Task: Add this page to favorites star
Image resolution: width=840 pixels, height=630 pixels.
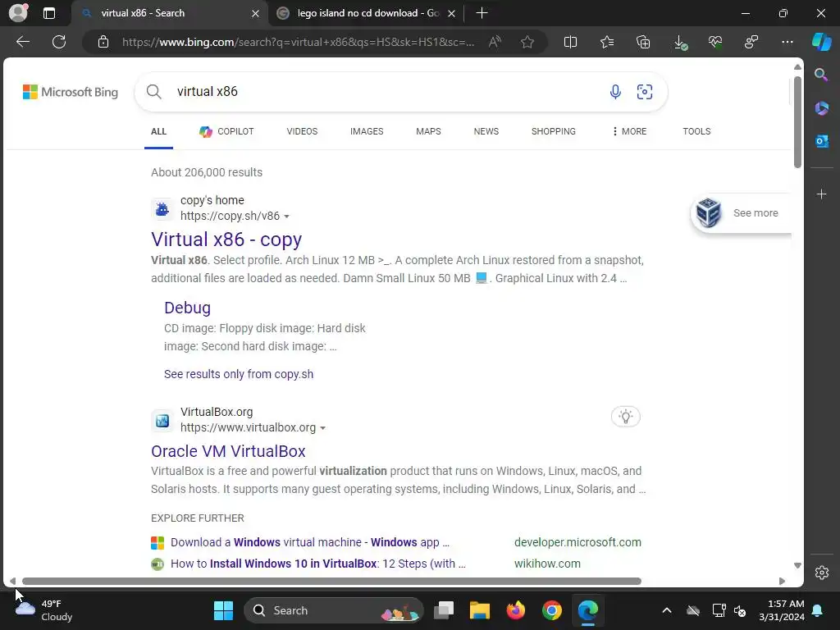Action: pos(527,42)
